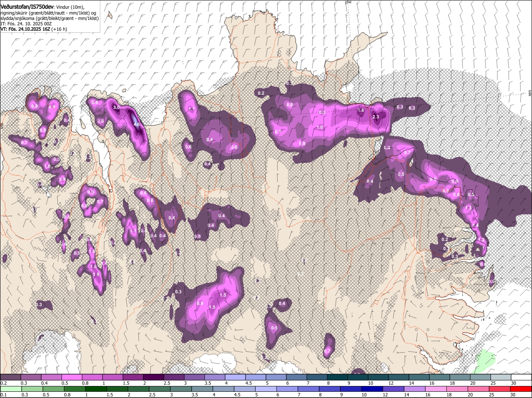Click the 'IT: Fös. 24. 10. 2025 00Z' line
532x398 pixels.
26,24
